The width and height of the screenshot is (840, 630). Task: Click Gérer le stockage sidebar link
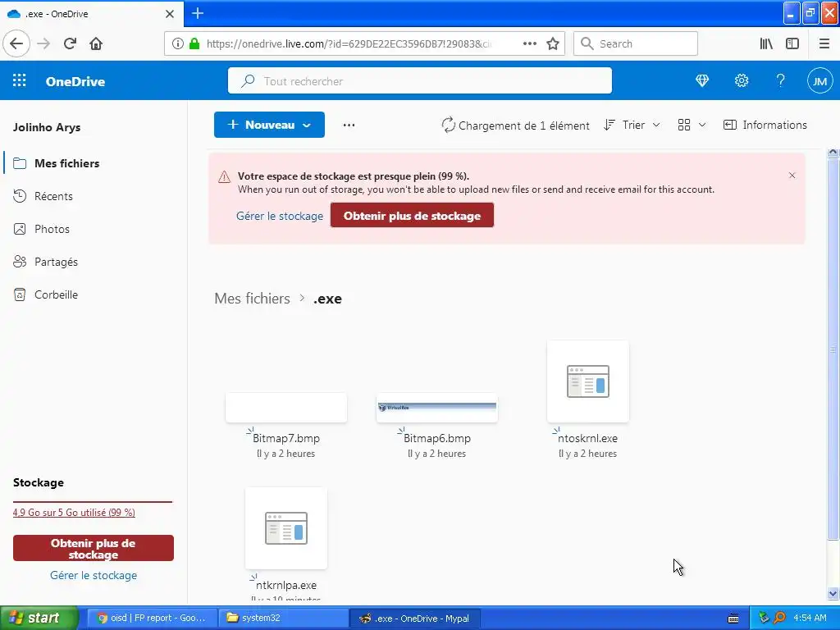(94, 575)
